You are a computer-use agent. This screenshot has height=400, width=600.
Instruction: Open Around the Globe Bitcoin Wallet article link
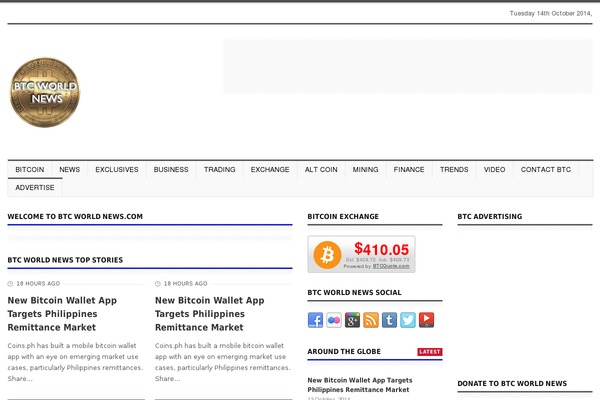click(360, 385)
